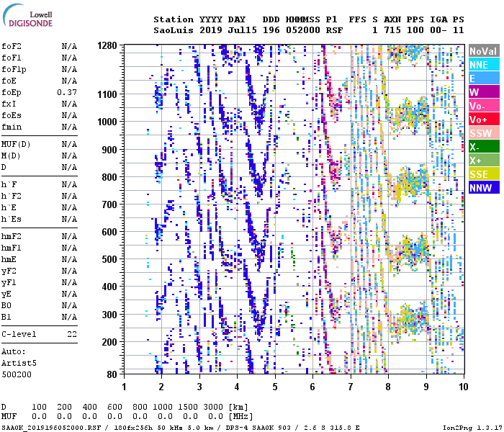
Task: Select the E blue legend swatch
Action: tap(484, 78)
